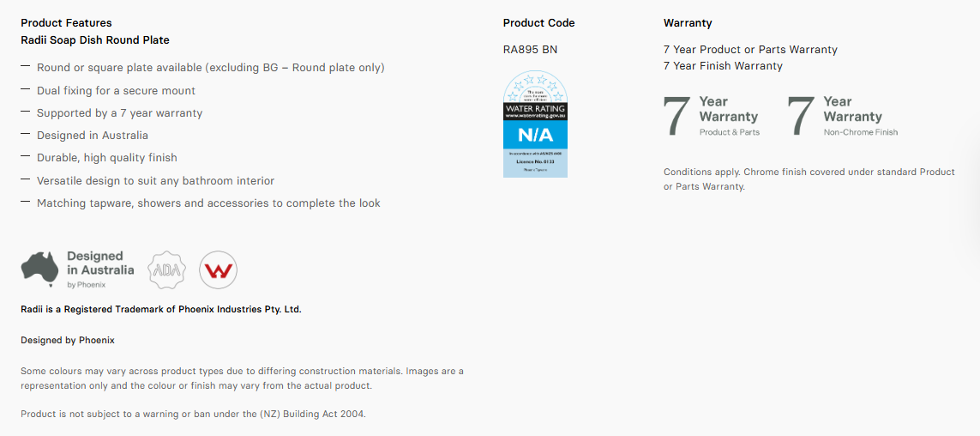The width and height of the screenshot is (980, 436).
Task: Click the stars arc on water rating label
Action: tap(535, 86)
